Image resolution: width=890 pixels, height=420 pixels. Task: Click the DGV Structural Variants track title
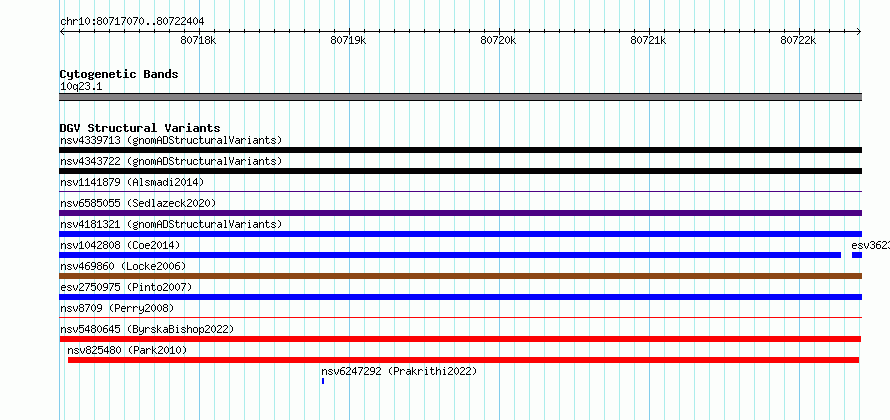tap(140, 128)
